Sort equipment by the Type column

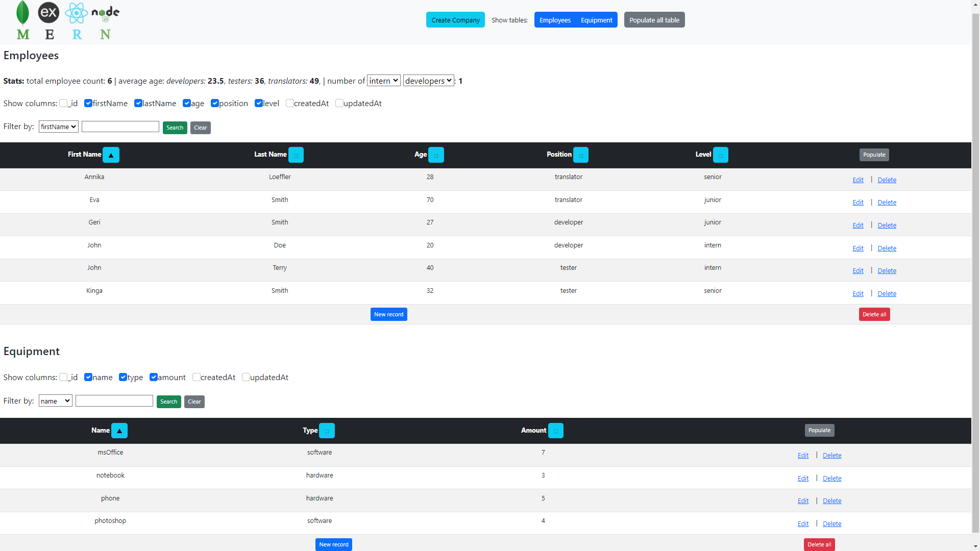327,430
